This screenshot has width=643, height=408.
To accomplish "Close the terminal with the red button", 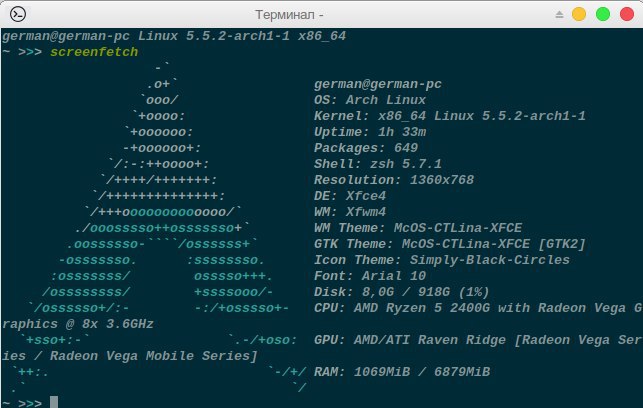I will (x=627, y=14).
